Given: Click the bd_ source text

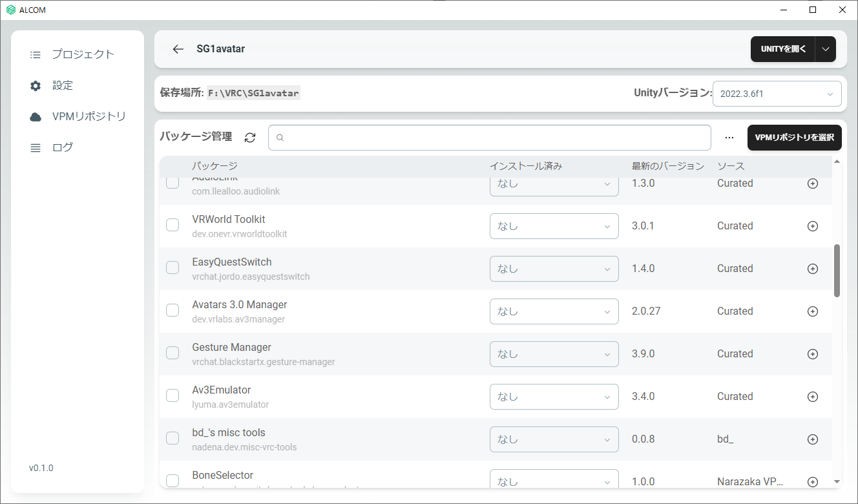Looking at the screenshot, I should tap(726, 439).
